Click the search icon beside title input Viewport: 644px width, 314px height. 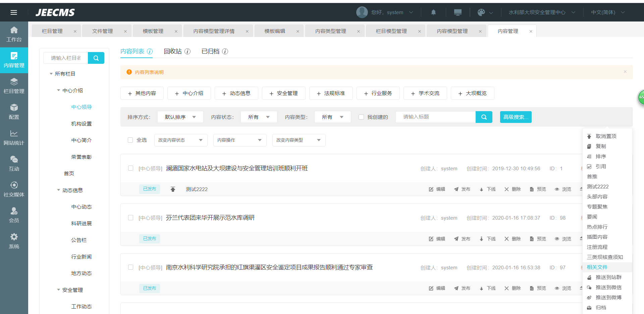(x=484, y=117)
